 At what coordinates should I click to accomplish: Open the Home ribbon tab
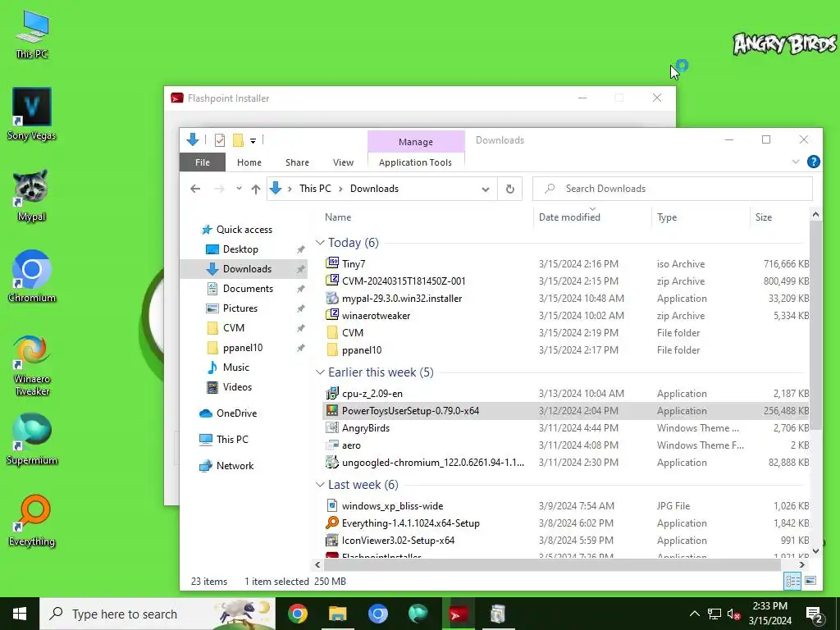pos(249,162)
